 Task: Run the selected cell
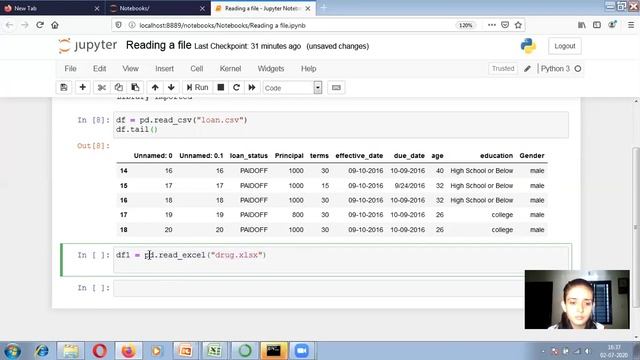pyautogui.click(x=198, y=87)
